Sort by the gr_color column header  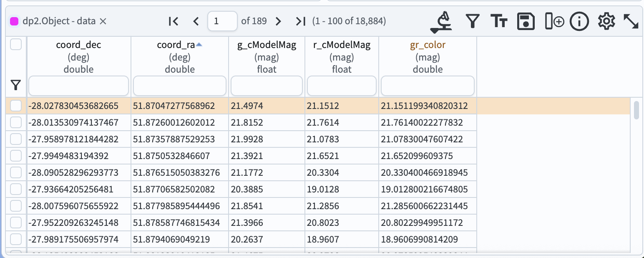pos(428,45)
